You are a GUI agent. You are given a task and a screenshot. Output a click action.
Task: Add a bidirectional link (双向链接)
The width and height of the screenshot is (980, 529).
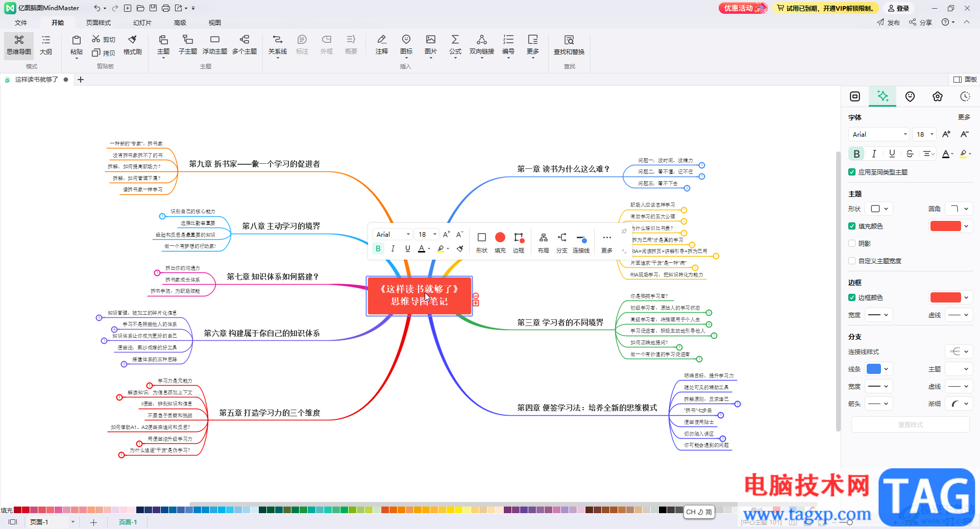tap(482, 45)
